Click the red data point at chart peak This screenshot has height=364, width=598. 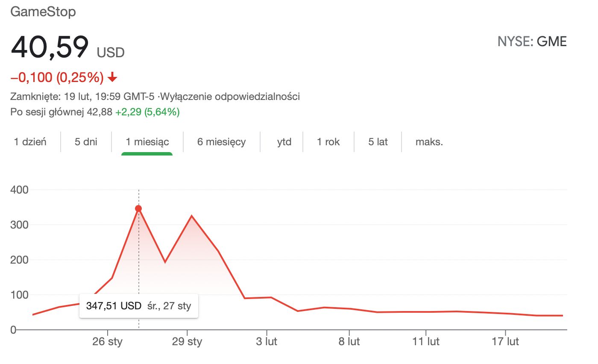(x=138, y=208)
